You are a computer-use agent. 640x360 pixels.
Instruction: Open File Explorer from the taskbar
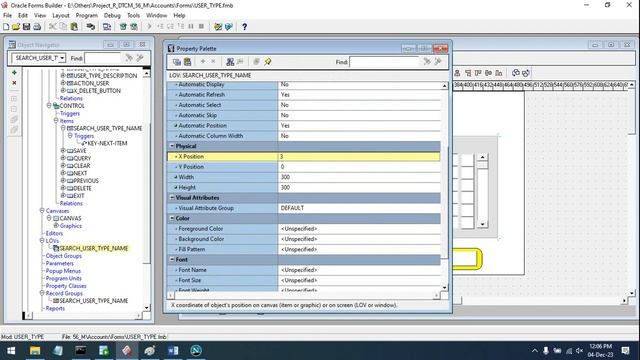pos(35,351)
